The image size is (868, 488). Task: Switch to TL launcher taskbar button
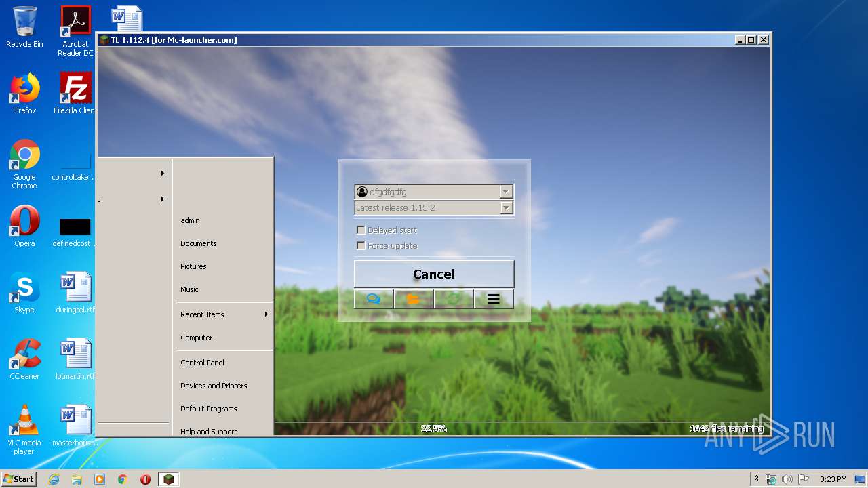point(168,479)
